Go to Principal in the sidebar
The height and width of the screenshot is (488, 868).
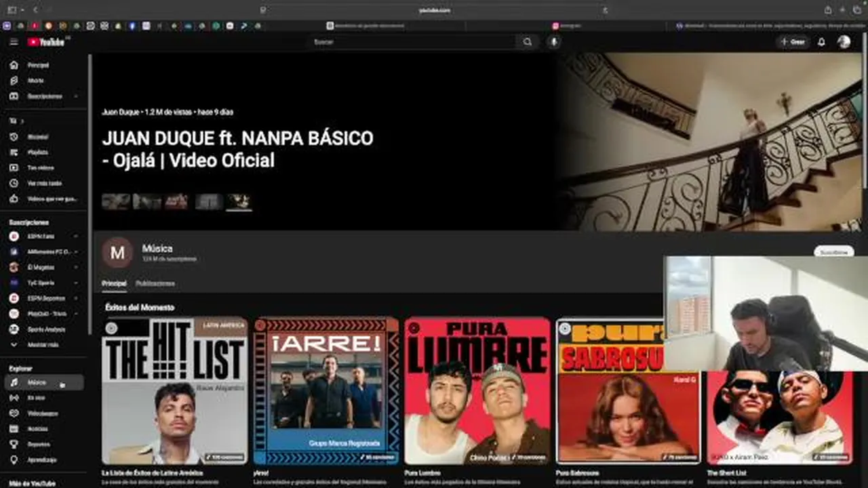pos(44,65)
